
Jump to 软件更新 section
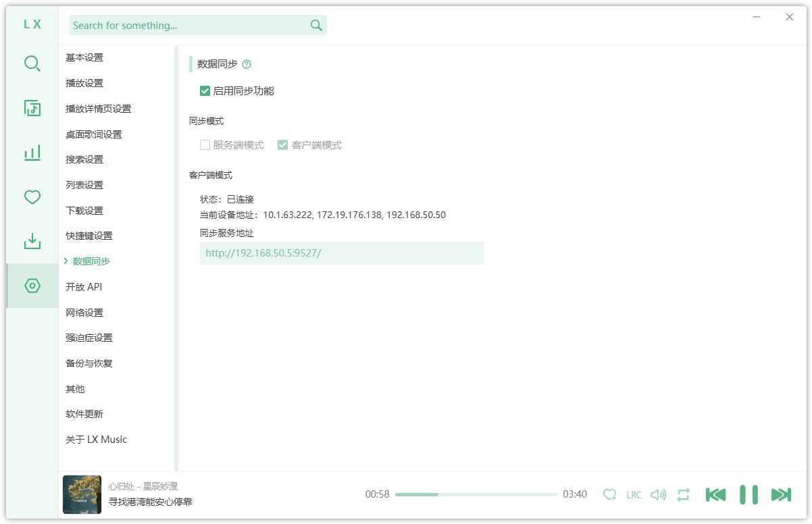click(84, 414)
